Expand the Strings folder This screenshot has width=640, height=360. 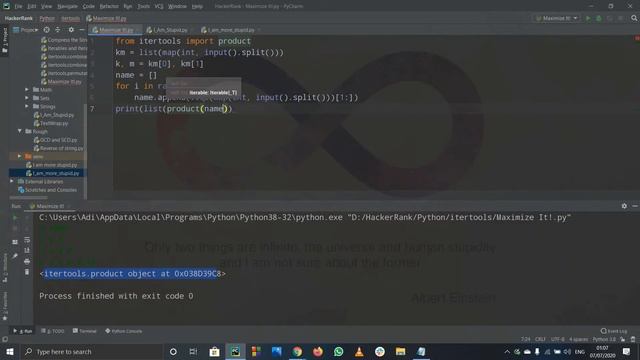pos(27,106)
